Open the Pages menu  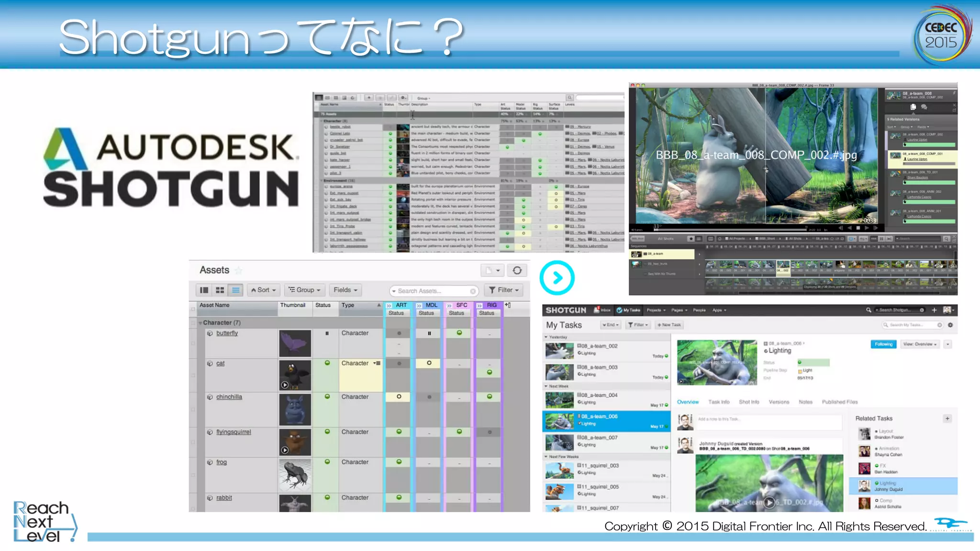coord(679,310)
